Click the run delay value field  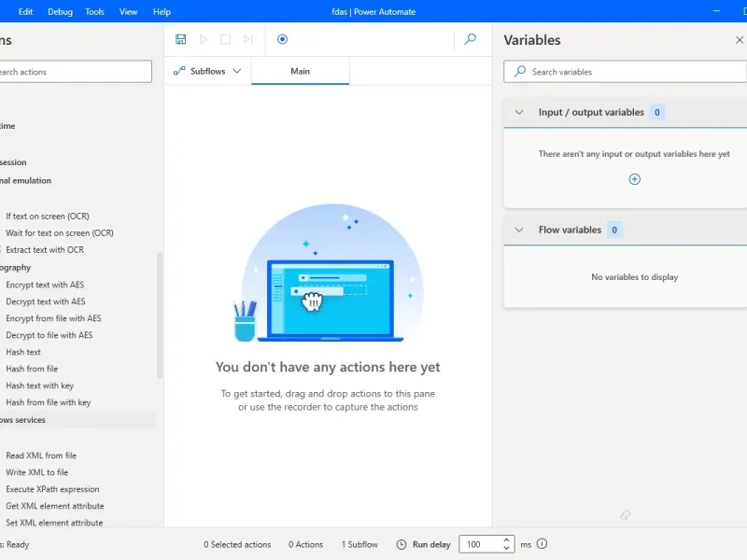click(x=480, y=544)
